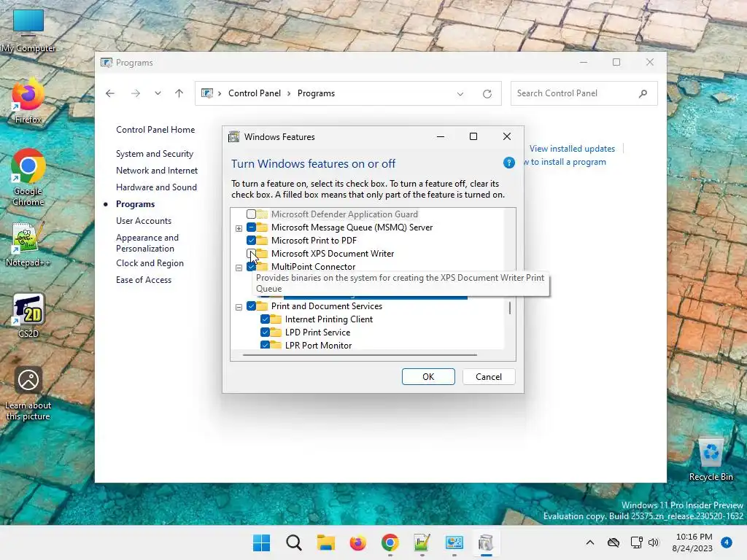This screenshot has height=560, width=747.
Task: Uncheck Print and Document Services
Action: pyautogui.click(x=251, y=306)
